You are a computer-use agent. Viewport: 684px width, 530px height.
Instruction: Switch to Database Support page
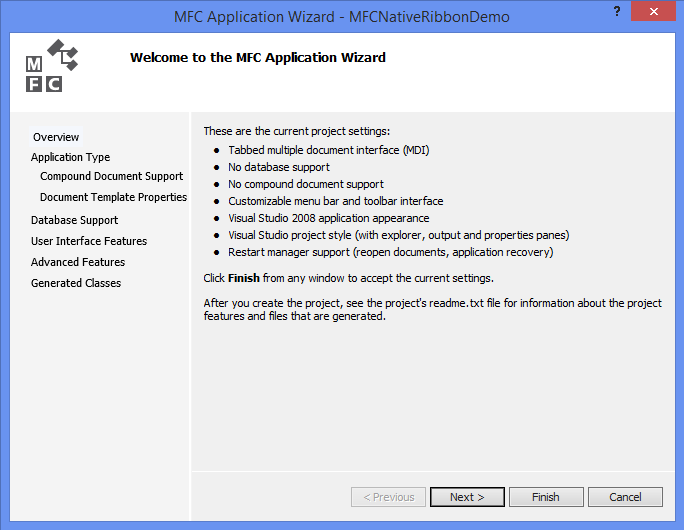[x=74, y=220]
